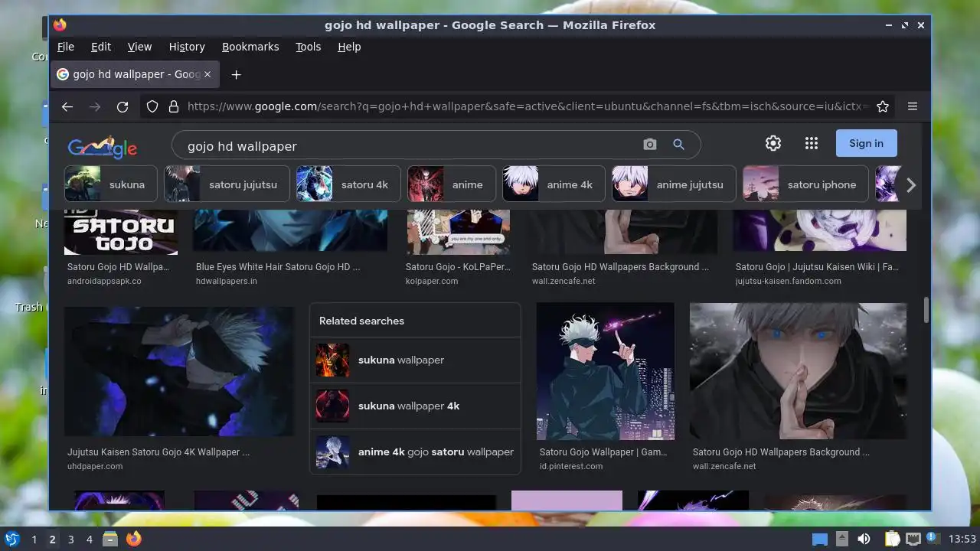This screenshot has height=551, width=980.
Task: Open 'sukuna wallpaper 4k' related search
Action: pos(415,406)
